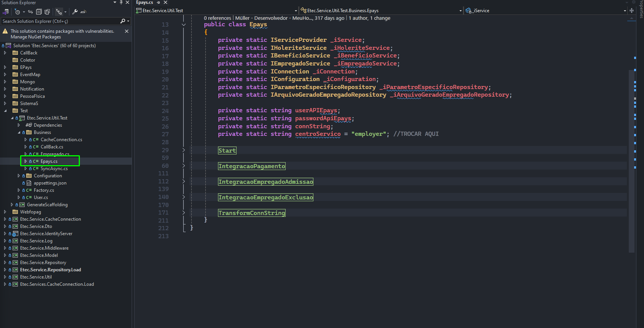Image resolution: width=644 pixels, height=328 pixels.
Task: Open the Solution Explorer window options menu
Action: pyautogui.click(x=115, y=2)
